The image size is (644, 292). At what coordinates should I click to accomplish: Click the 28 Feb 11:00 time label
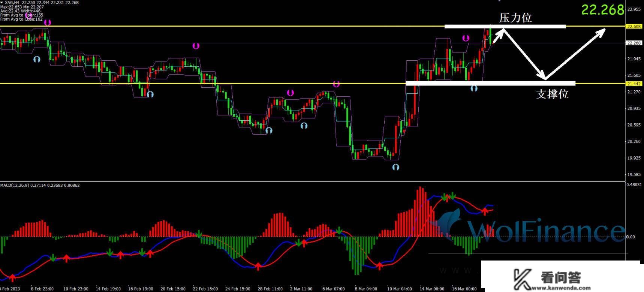(270, 289)
